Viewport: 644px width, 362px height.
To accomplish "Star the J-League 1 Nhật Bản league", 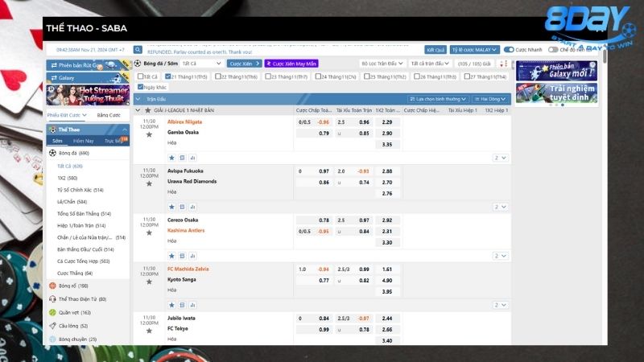I will pyautogui.click(x=148, y=110).
